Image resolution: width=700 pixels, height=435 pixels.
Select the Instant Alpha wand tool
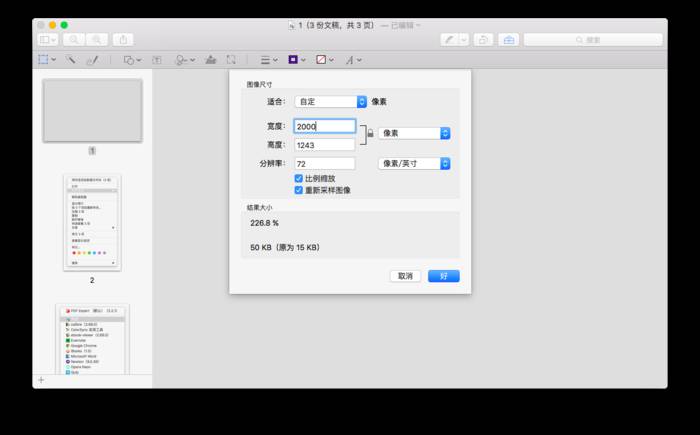tap(71, 59)
